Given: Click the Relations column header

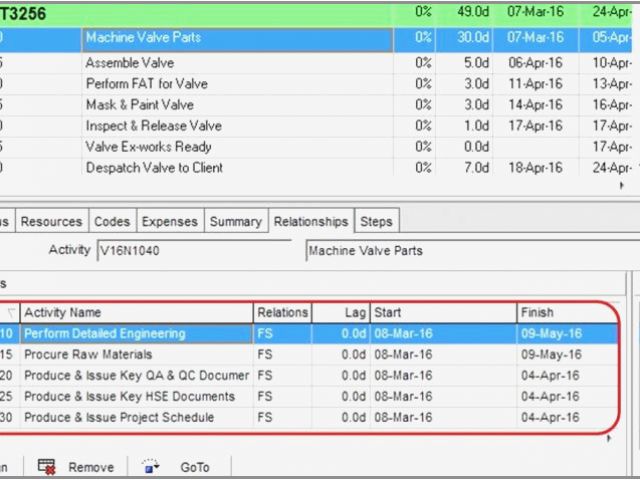Looking at the screenshot, I should tap(282, 313).
